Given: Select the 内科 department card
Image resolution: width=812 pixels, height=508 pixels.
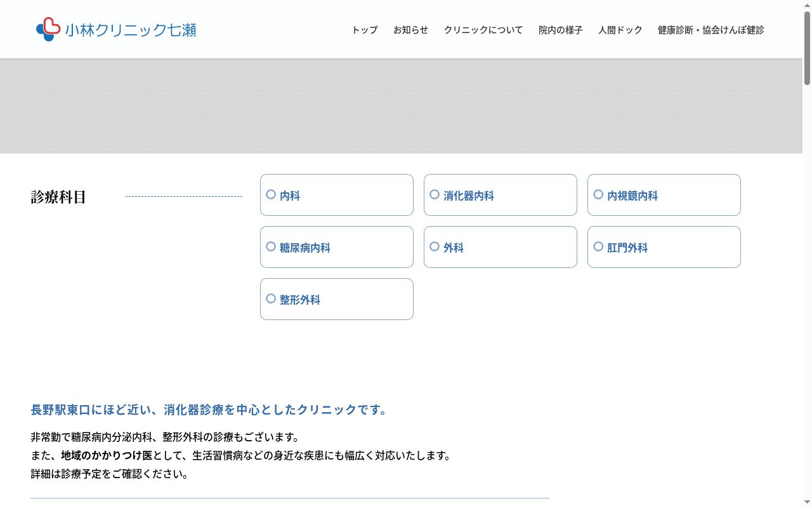Looking at the screenshot, I should click(x=337, y=195).
